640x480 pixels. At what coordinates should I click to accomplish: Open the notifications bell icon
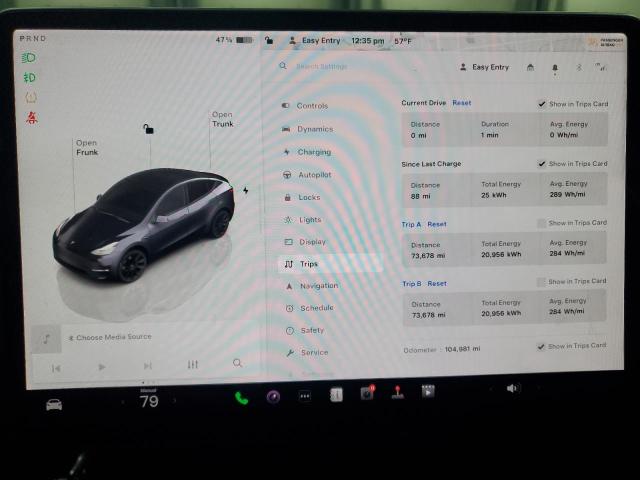click(x=555, y=68)
